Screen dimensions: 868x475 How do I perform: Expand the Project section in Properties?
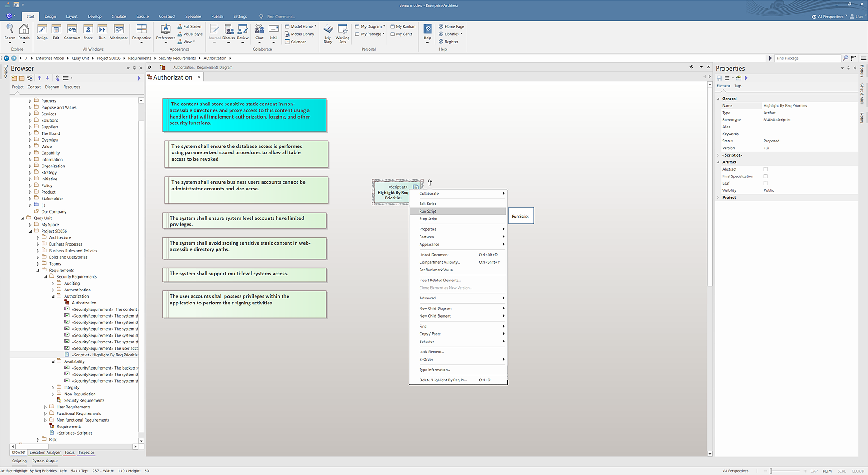click(x=718, y=198)
